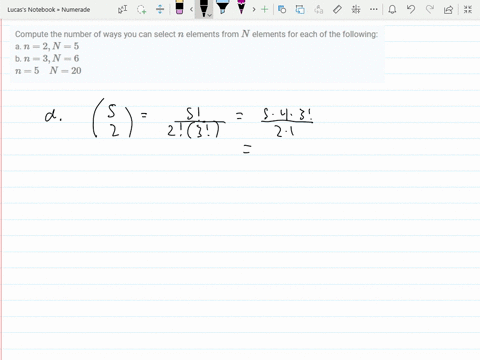Open the share button
Viewport: 480px width, 360px height.
(449, 9)
